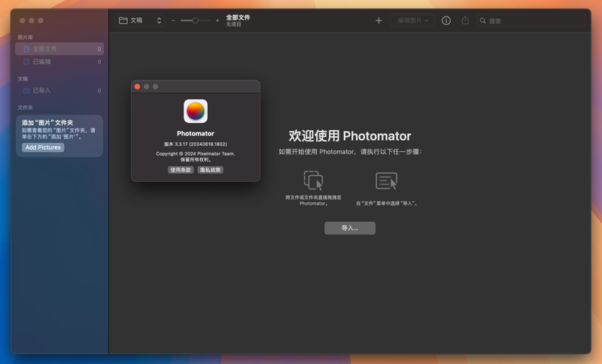This screenshot has width=602, height=364.
Task: Click the version text 版本 3.3.17
Action: tap(196, 144)
